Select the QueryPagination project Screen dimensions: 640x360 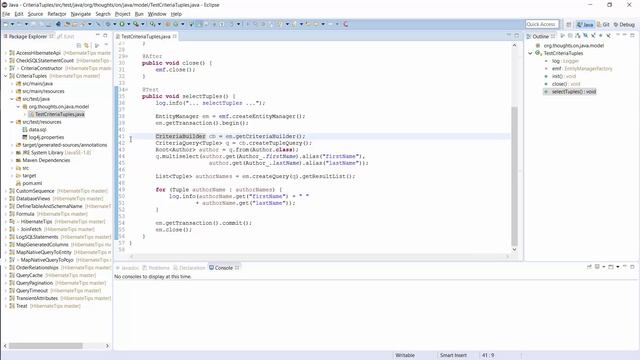(x=57, y=283)
